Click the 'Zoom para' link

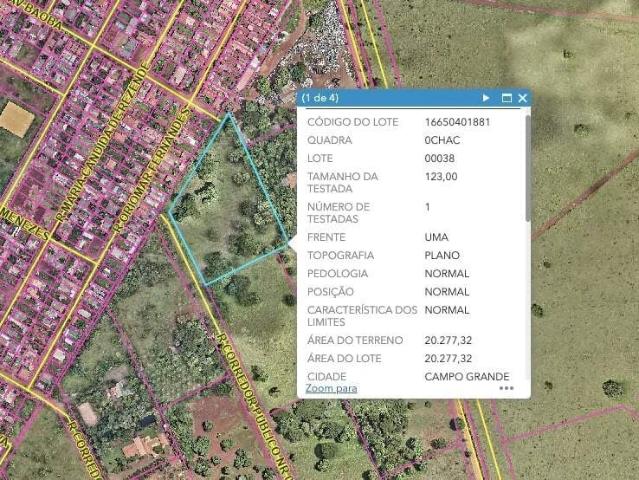pyautogui.click(x=331, y=388)
